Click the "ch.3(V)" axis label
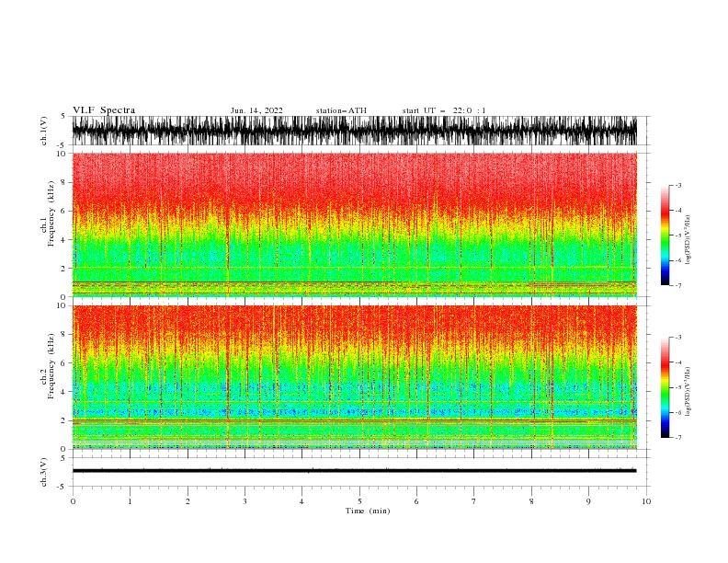The width and height of the screenshot is (728, 563). coord(44,472)
